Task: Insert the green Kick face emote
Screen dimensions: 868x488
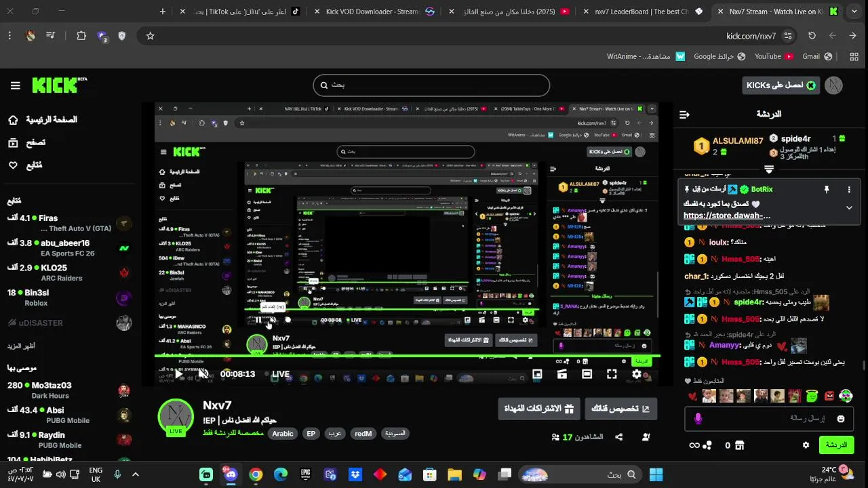Action: 812,396
